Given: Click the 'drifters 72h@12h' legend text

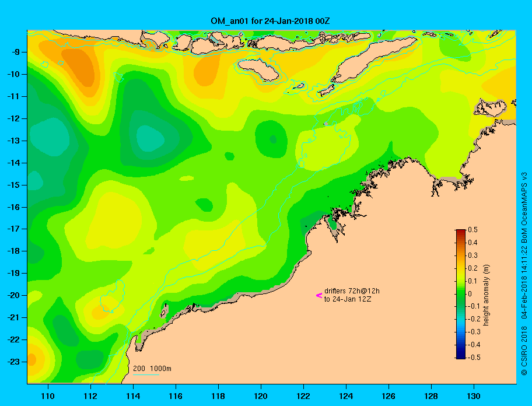Looking at the screenshot, I should (352, 291).
